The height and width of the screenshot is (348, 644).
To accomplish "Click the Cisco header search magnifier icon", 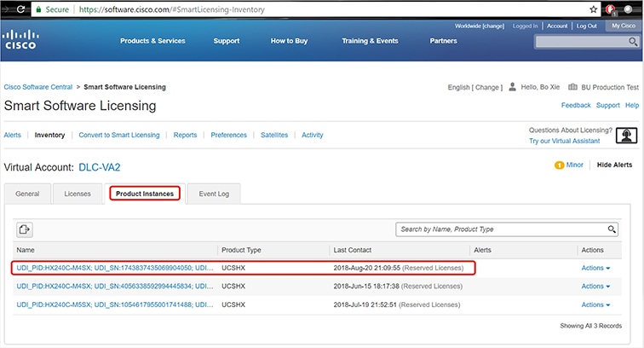I will click(x=633, y=42).
